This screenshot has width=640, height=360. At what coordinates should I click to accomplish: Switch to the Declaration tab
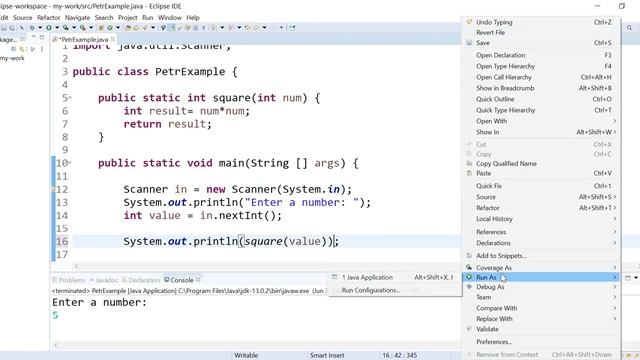coord(141,280)
